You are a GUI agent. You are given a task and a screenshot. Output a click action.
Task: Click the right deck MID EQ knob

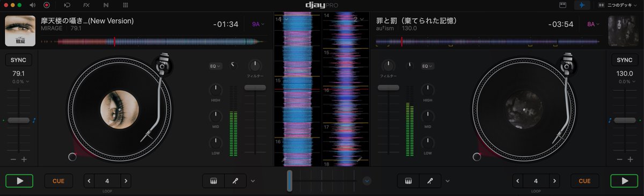428,117
